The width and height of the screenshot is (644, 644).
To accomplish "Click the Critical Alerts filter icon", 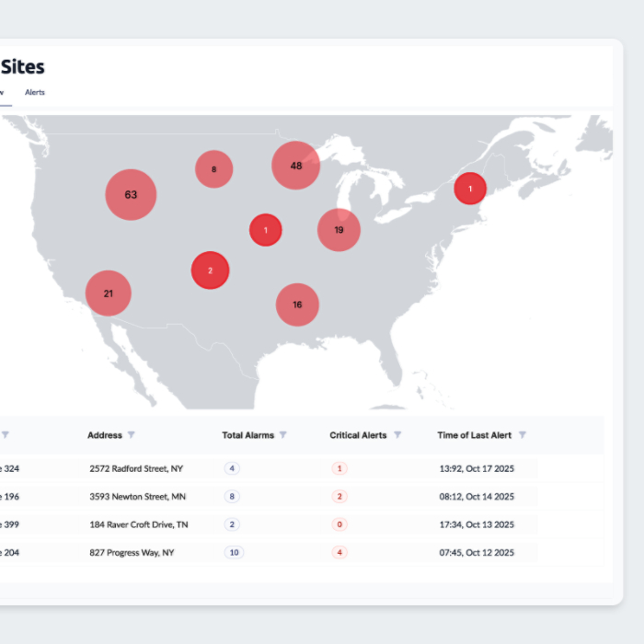I will tap(397, 435).
